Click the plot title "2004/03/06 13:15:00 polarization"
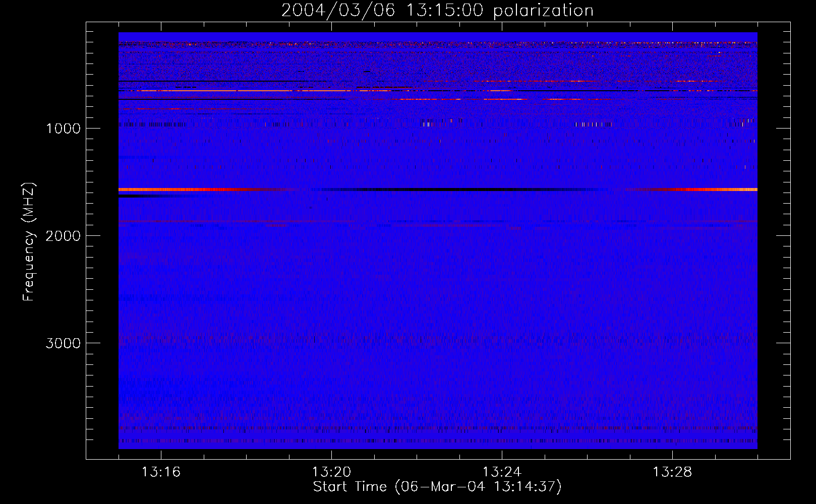Image resolution: width=816 pixels, height=504 pixels. (437, 11)
